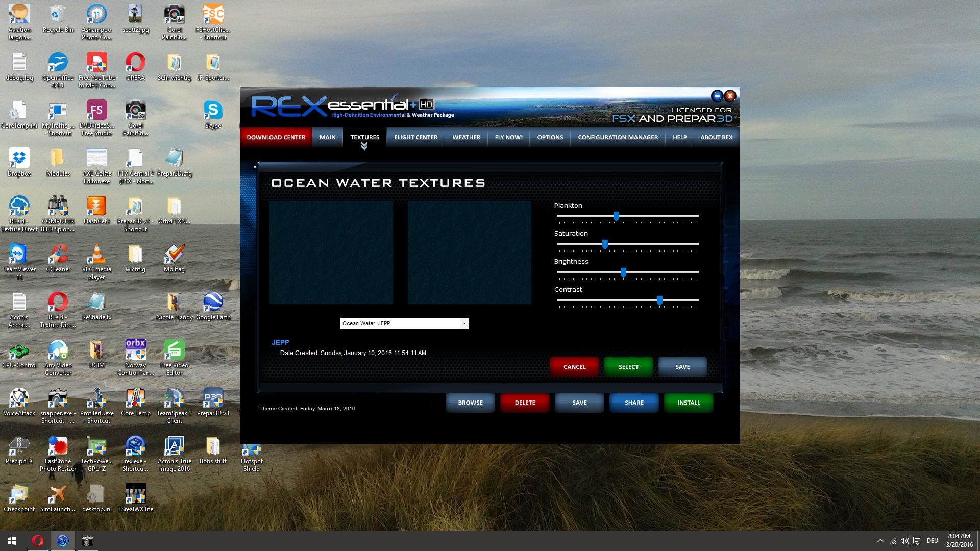Open FSrealWX lite desktop icon

(x=136, y=498)
